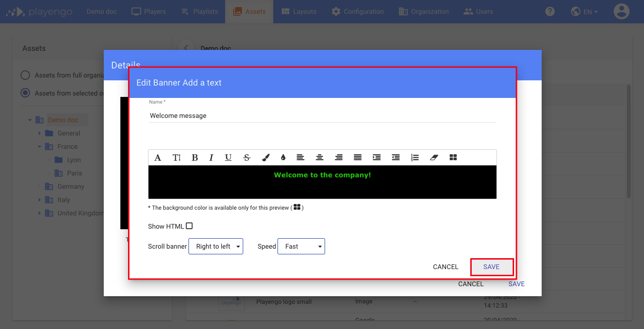Tick the Show HTML checkbox
The height and width of the screenshot is (329, 644).
[x=189, y=226]
